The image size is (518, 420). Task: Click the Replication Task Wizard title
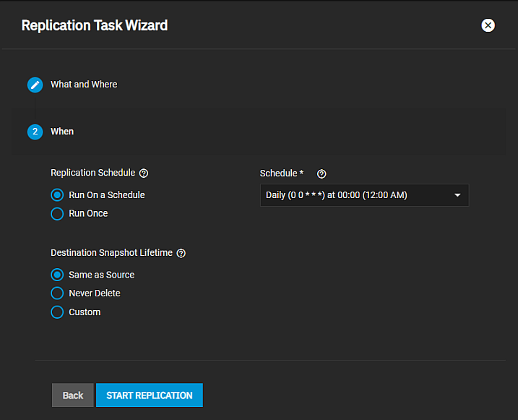[x=95, y=25]
